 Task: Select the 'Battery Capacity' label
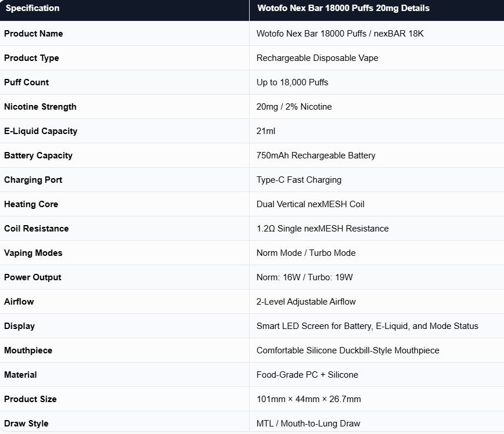[x=38, y=155]
